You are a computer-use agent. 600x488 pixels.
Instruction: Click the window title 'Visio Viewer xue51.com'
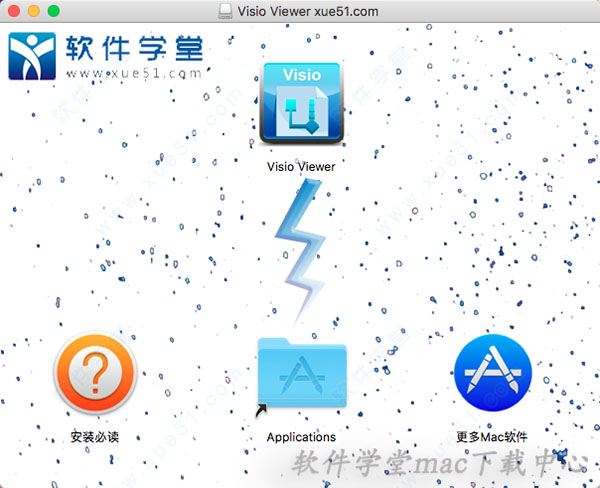click(308, 11)
